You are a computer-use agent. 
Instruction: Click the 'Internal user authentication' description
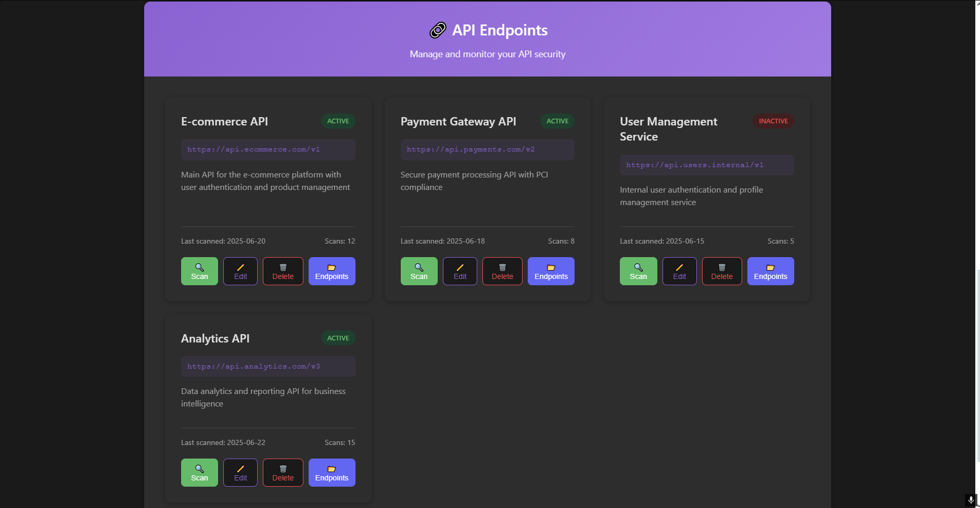691,196
